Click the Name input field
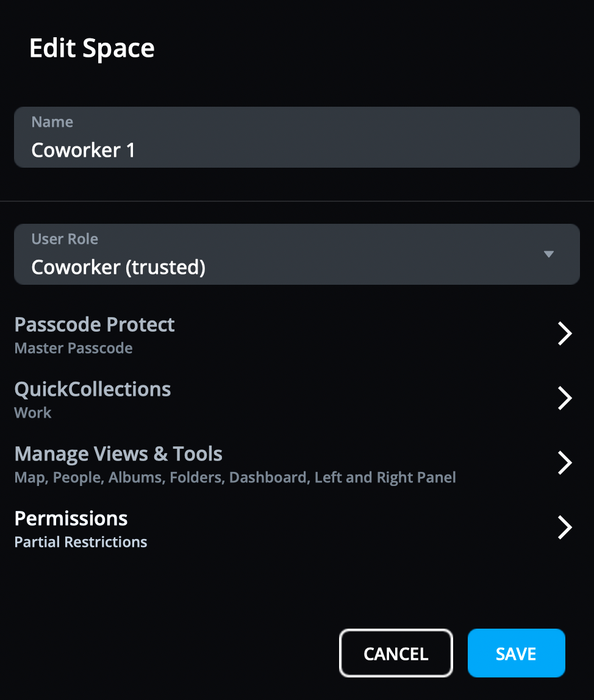594x700 pixels. (x=296, y=137)
